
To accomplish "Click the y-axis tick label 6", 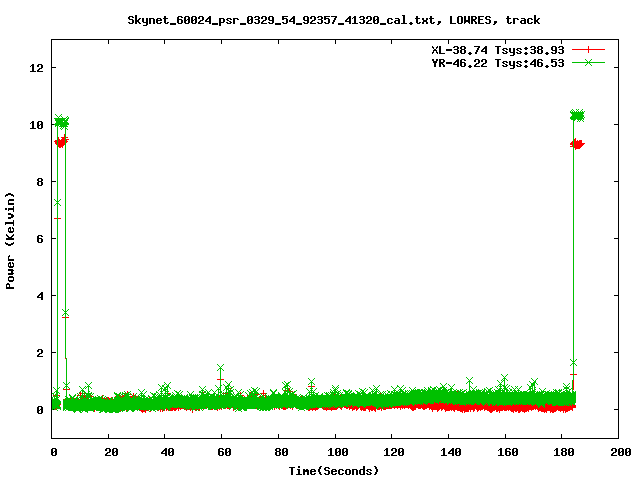I will point(40,239).
